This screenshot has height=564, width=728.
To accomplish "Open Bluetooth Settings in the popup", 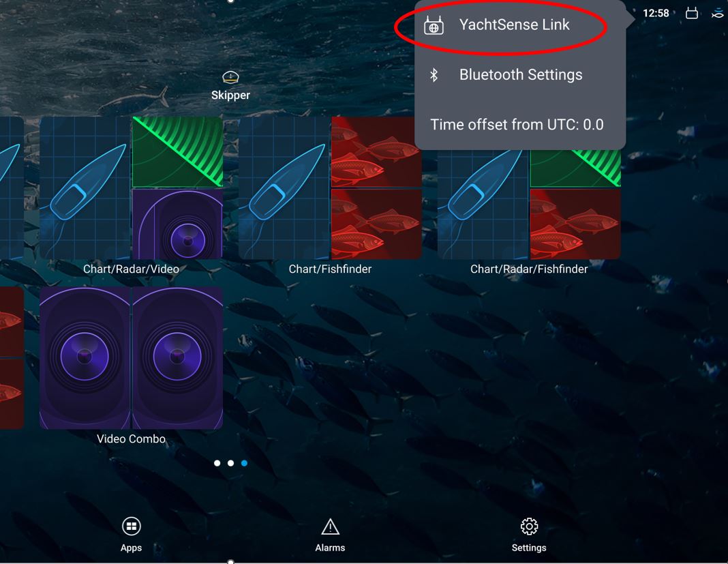I will pyautogui.click(x=520, y=75).
